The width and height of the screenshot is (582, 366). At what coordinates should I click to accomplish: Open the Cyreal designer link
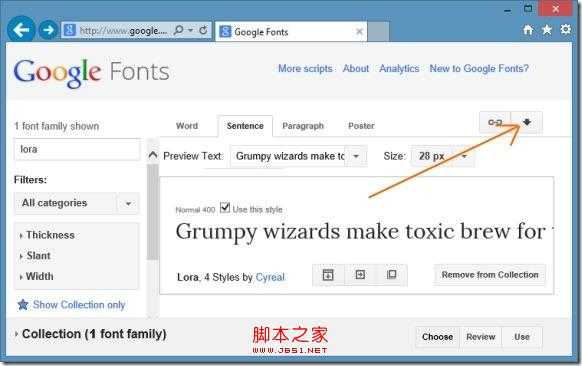[x=270, y=277]
